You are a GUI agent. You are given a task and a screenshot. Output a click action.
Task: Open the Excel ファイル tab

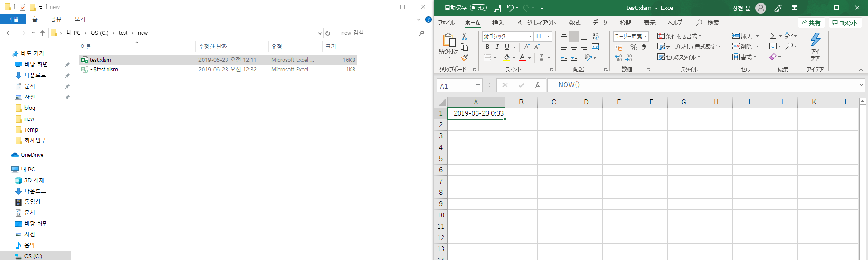(x=446, y=23)
